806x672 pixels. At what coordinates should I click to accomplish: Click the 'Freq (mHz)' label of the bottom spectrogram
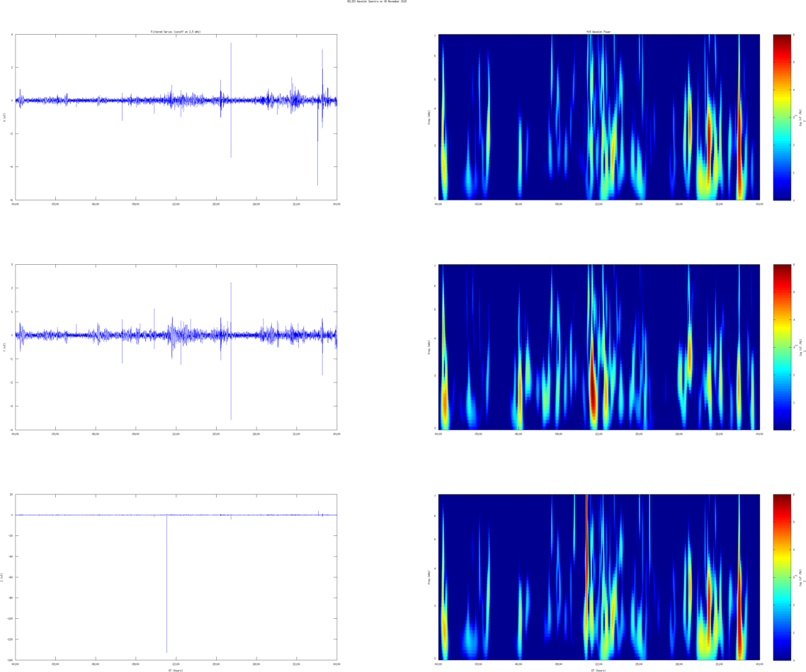point(428,577)
